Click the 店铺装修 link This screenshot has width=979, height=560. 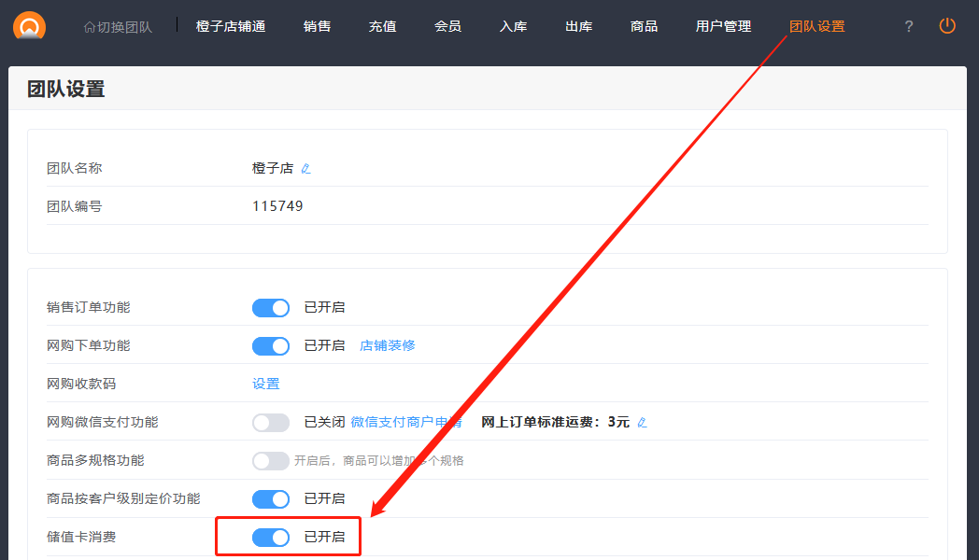(x=388, y=345)
